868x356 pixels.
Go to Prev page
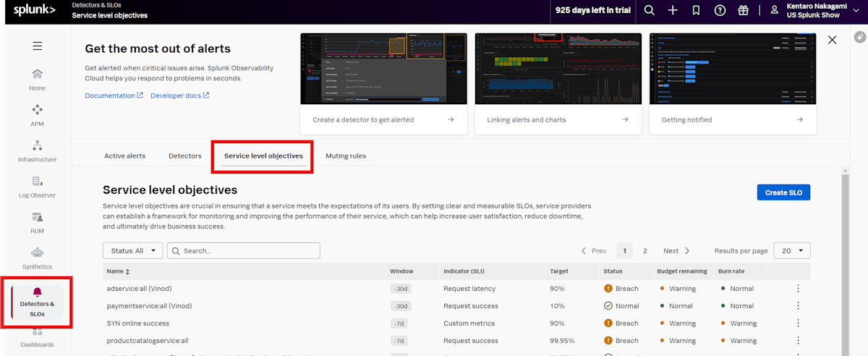tap(594, 251)
